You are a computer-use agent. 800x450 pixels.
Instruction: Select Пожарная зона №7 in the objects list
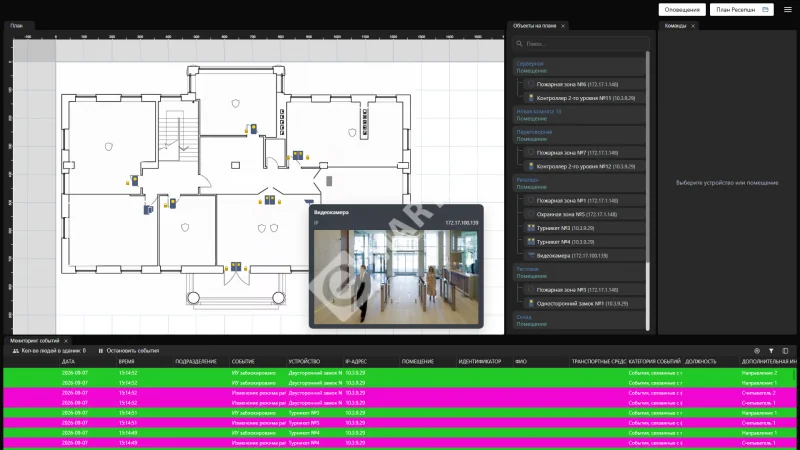coord(584,153)
